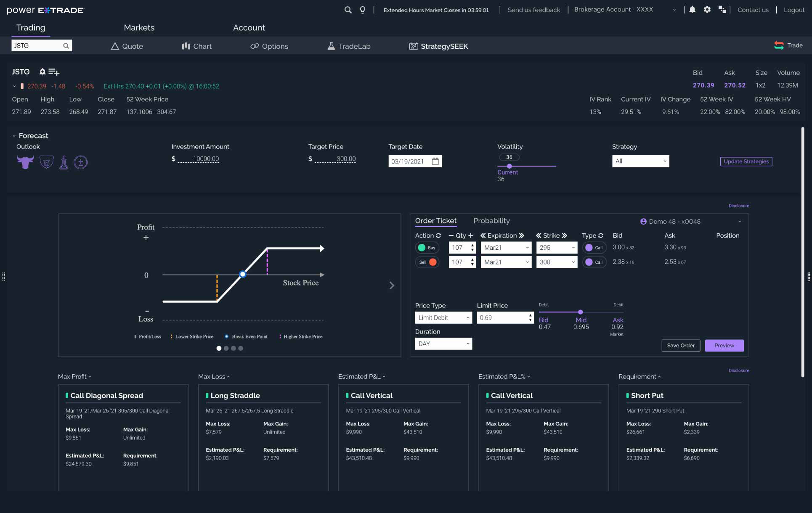Open platform settings via the gear icon

tap(707, 9)
